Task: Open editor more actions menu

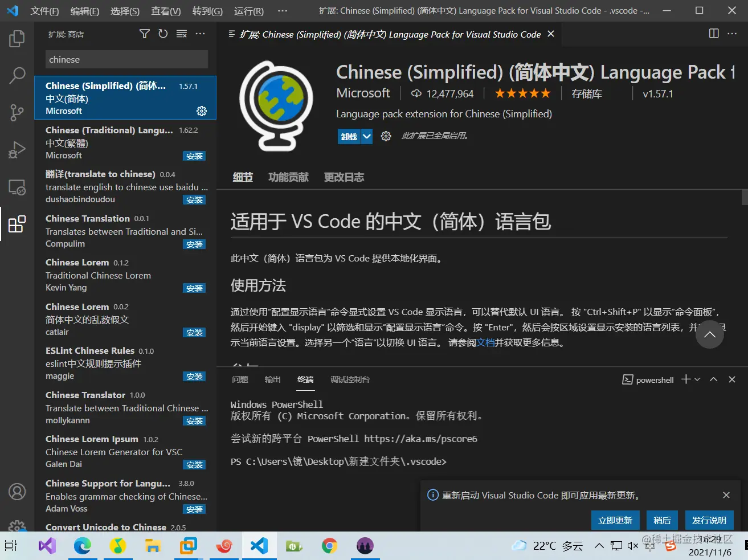Action: pos(732,34)
